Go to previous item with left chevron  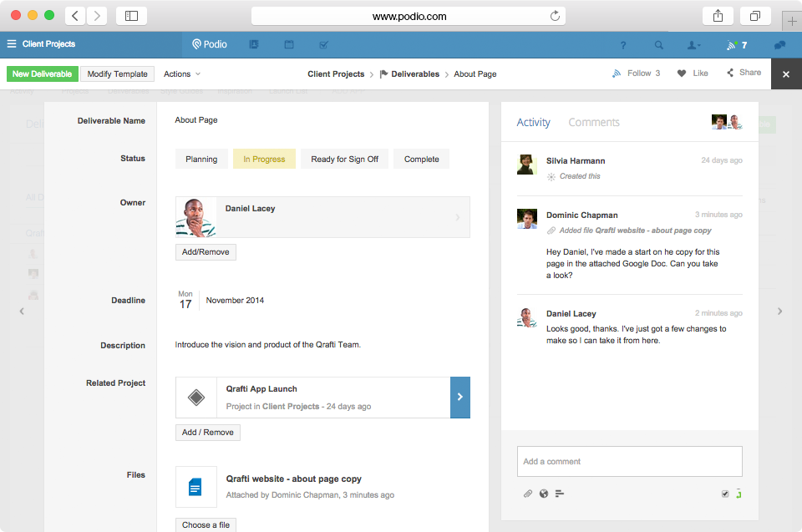coord(22,311)
